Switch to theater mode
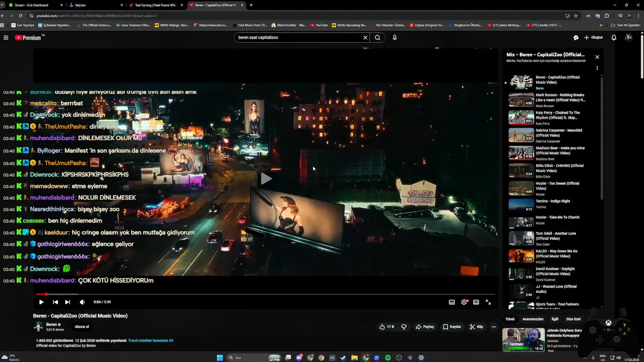This screenshot has width=644, height=362. 476,302
